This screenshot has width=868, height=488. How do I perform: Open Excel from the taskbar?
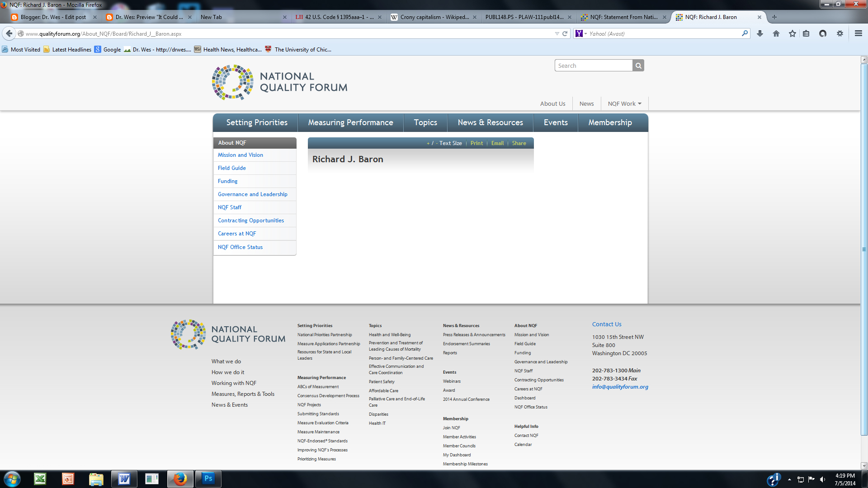click(40, 479)
